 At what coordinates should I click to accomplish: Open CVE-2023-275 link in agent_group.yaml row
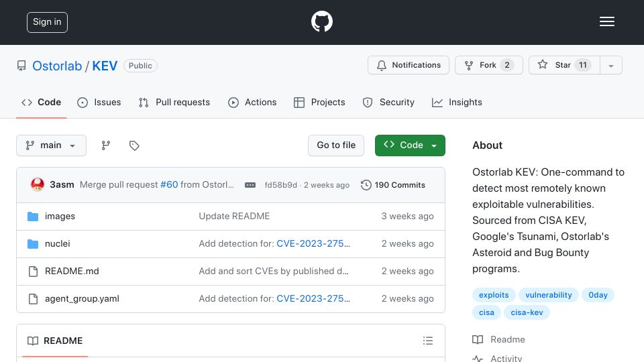click(x=313, y=299)
